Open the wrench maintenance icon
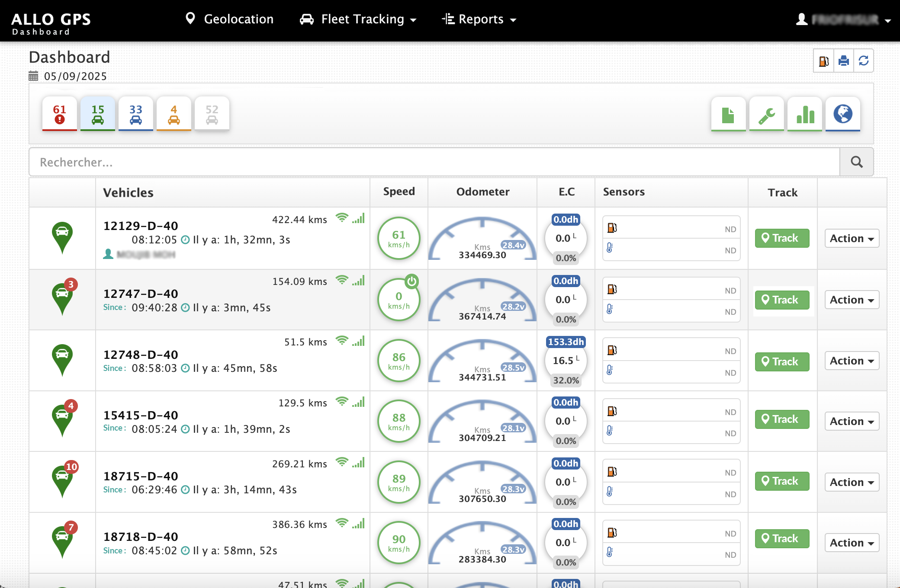The height and width of the screenshot is (588, 900). click(766, 115)
